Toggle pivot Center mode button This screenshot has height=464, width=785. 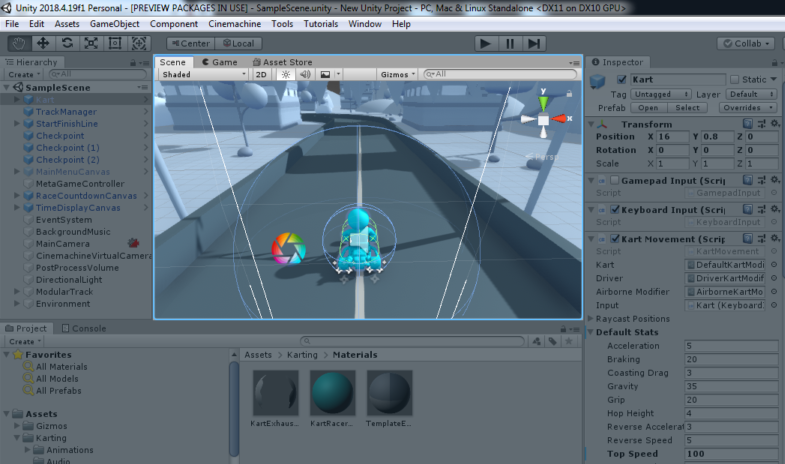point(191,44)
